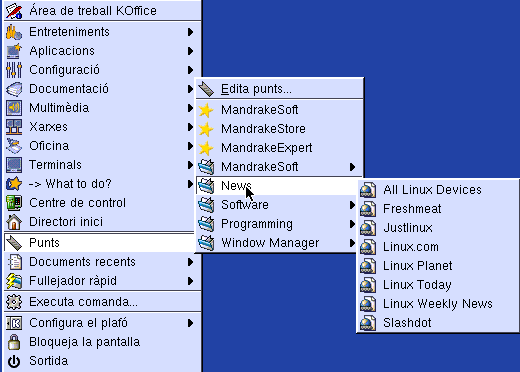The height and width of the screenshot is (372, 520).
Task: Expand the Window Manager submenu arrow
Action: tap(352, 243)
